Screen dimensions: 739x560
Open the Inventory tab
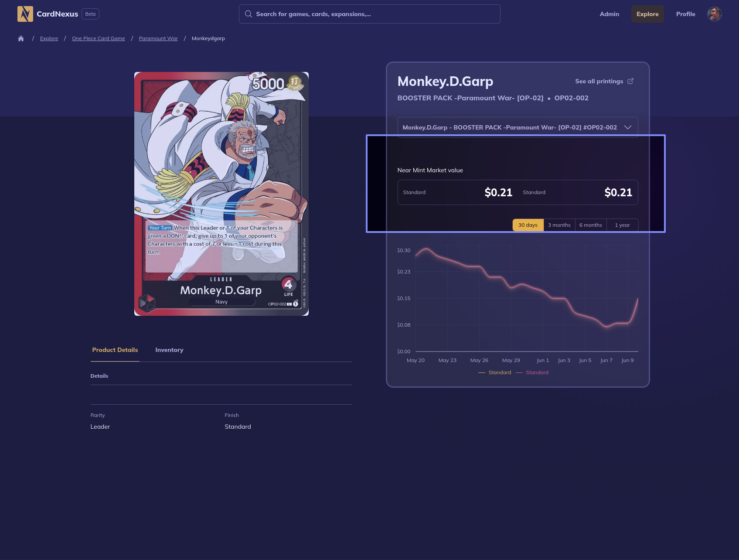169,350
